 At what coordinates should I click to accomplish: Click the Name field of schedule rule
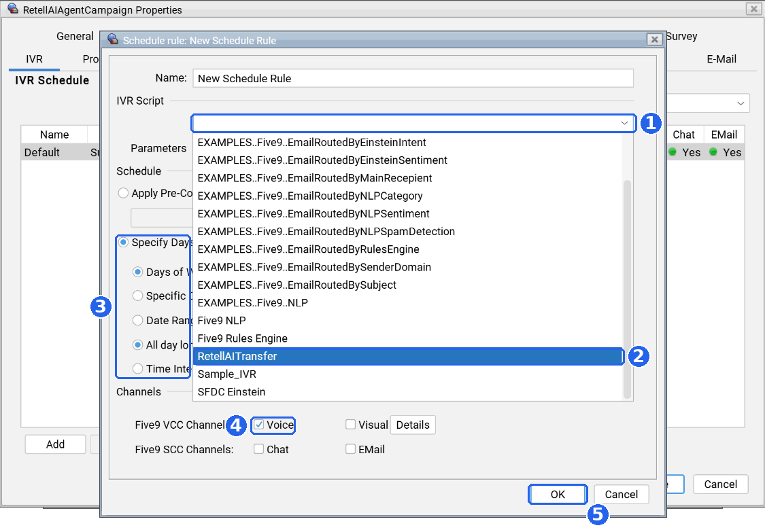(x=413, y=79)
